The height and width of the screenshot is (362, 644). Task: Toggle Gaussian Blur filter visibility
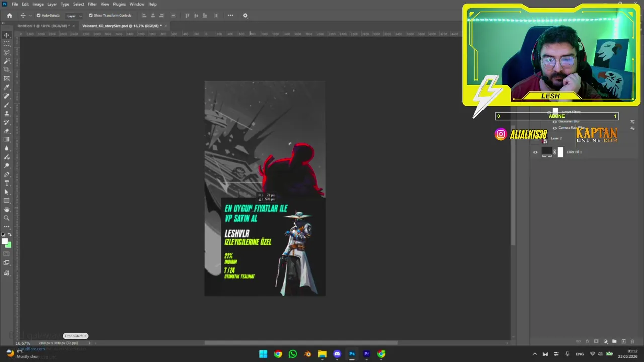(555, 122)
